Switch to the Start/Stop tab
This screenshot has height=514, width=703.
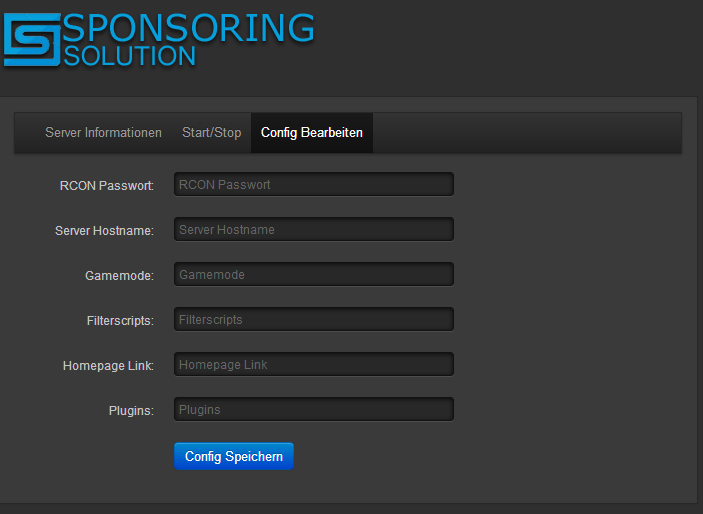(212, 133)
